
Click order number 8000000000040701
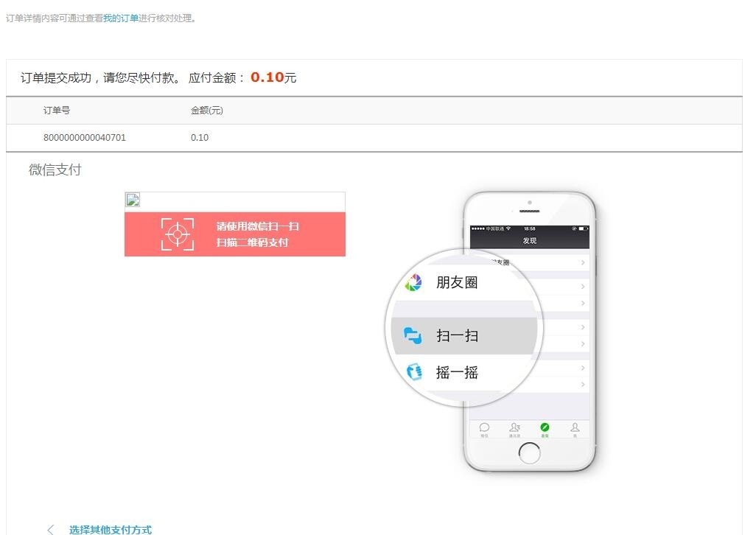click(85, 138)
